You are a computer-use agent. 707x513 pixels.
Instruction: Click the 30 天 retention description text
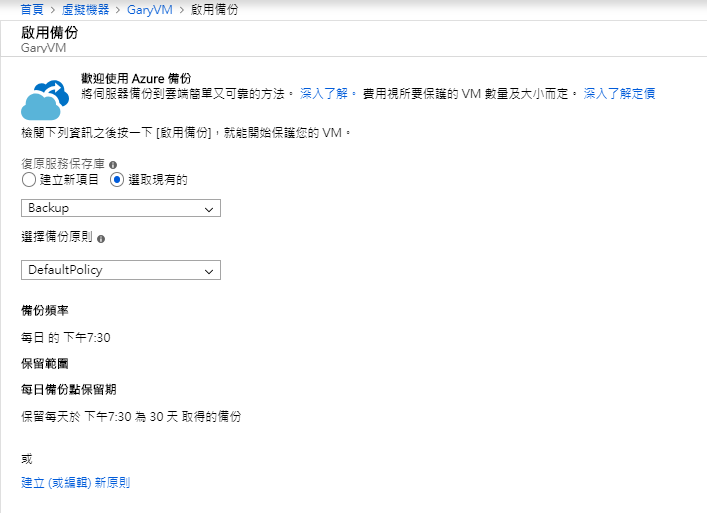pos(131,417)
